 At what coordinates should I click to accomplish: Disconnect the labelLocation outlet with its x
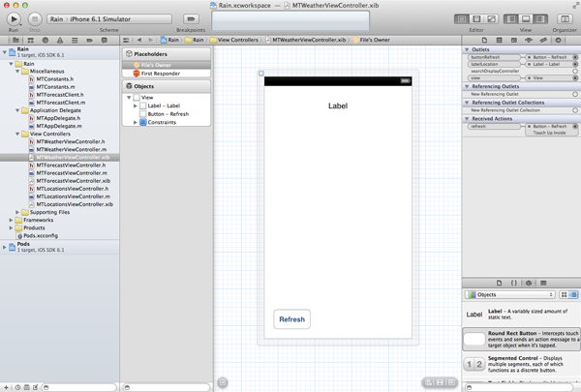click(529, 64)
